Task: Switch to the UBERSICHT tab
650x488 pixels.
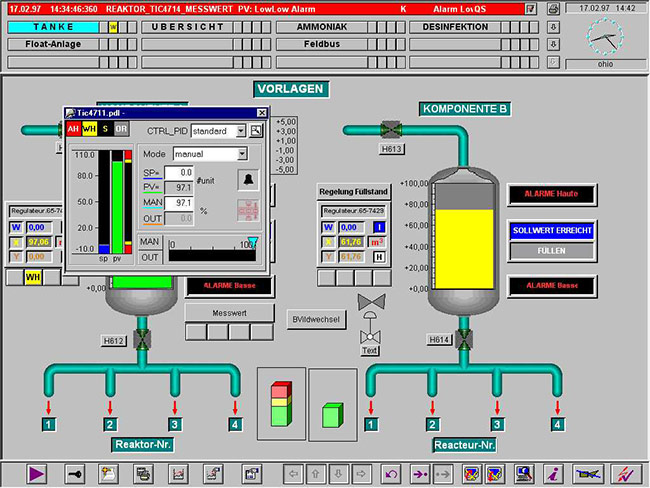Action: click(188, 27)
